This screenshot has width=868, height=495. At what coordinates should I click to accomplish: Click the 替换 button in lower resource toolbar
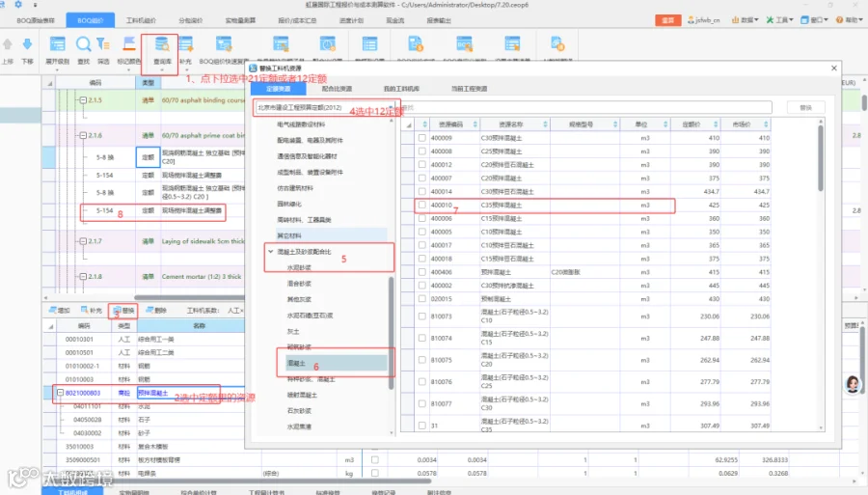[123, 311]
